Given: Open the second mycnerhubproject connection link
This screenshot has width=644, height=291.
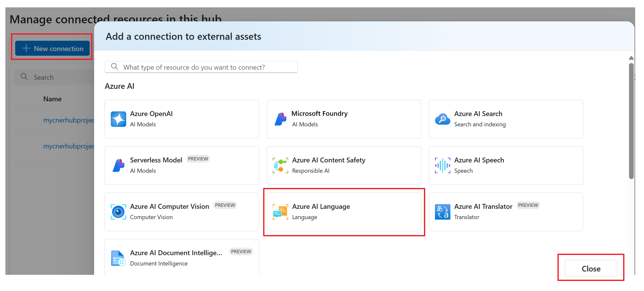Looking at the screenshot, I should (x=69, y=146).
